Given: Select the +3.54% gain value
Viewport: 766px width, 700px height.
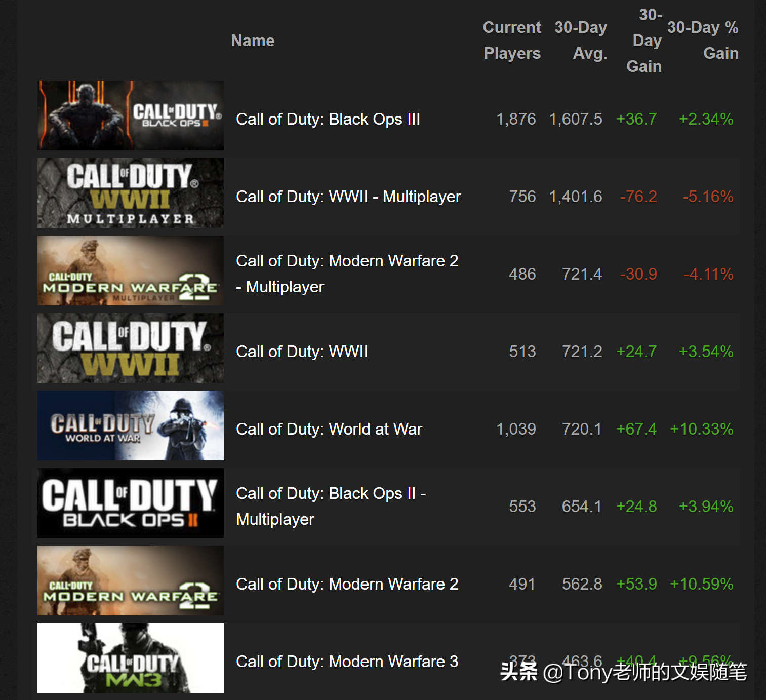Looking at the screenshot, I should (x=706, y=352).
